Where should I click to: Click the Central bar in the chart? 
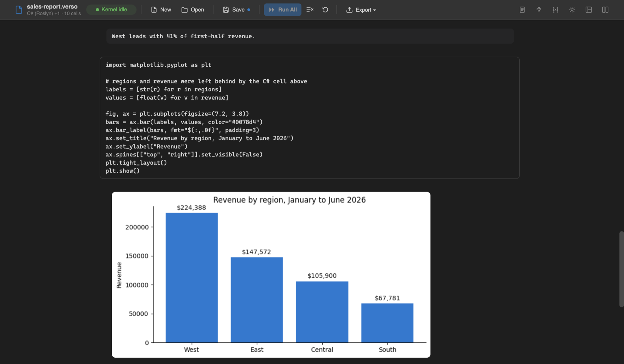[x=322, y=312]
